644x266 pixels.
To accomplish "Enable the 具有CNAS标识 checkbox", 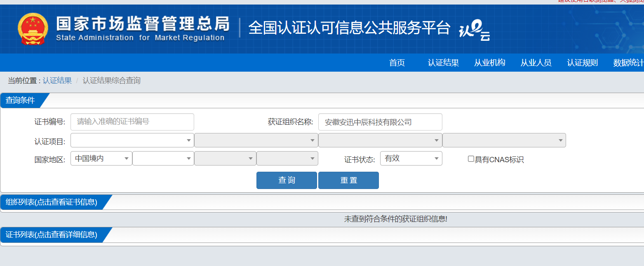I will (471, 159).
